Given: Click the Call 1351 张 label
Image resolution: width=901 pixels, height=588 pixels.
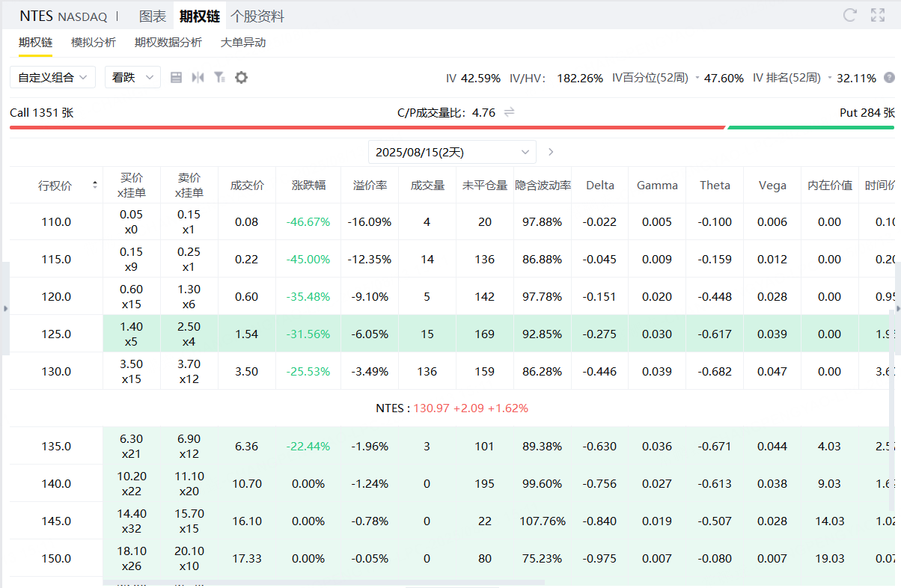Looking at the screenshot, I should pyautogui.click(x=42, y=112).
